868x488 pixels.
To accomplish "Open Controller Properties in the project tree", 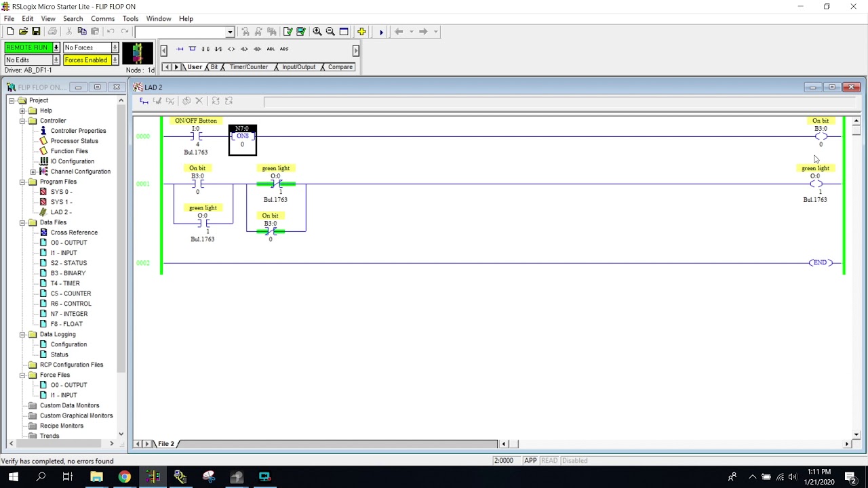I will click(x=78, y=131).
